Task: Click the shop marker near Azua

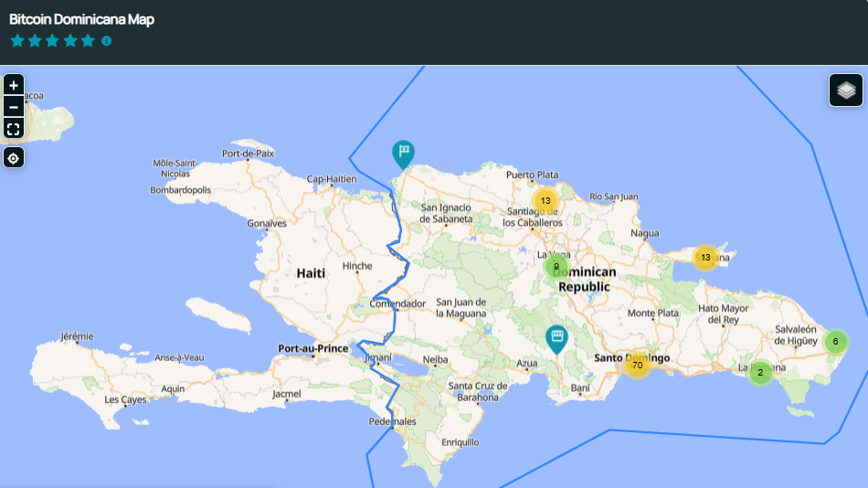Action: (x=556, y=338)
